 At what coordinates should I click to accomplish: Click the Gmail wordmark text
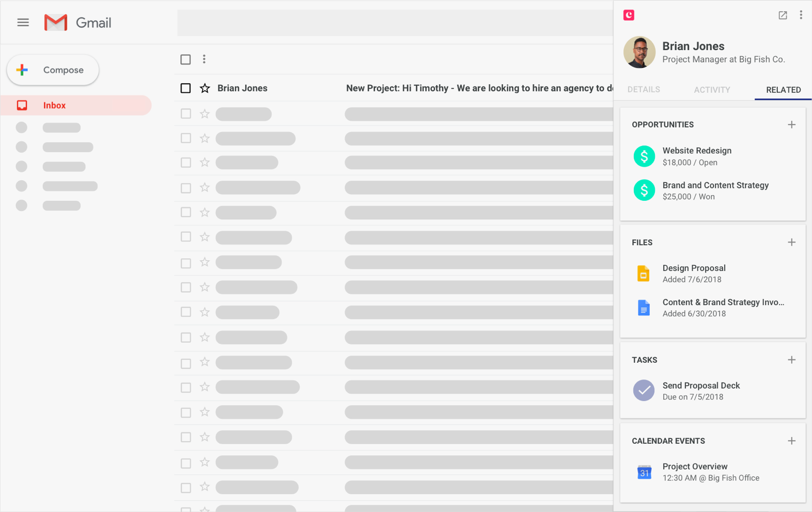tap(93, 23)
